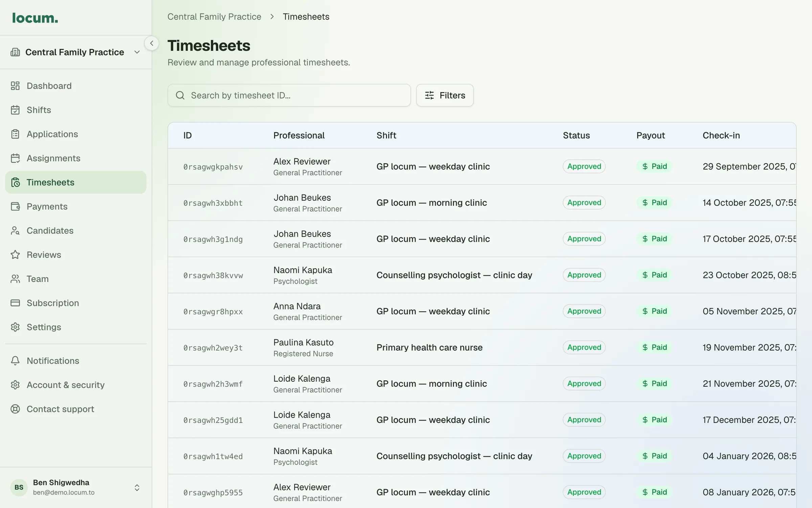Open Subscription settings
Viewport: 812px width, 508px height.
[x=75, y=303]
